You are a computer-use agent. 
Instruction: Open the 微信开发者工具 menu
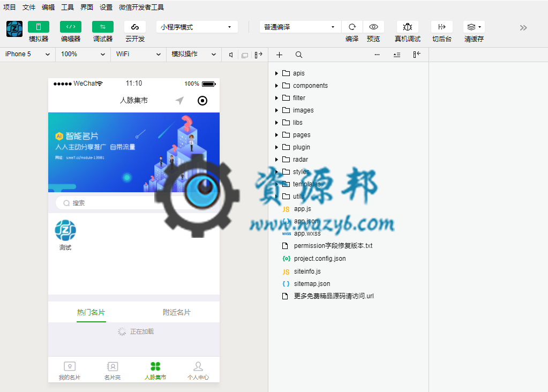tap(141, 7)
